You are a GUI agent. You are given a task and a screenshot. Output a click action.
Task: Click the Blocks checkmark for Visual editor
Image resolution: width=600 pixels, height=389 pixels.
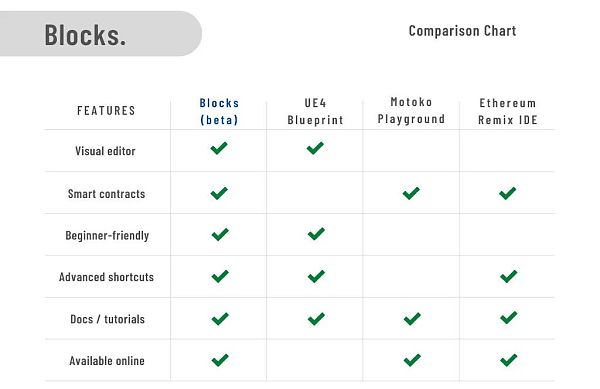click(x=219, y=148)
